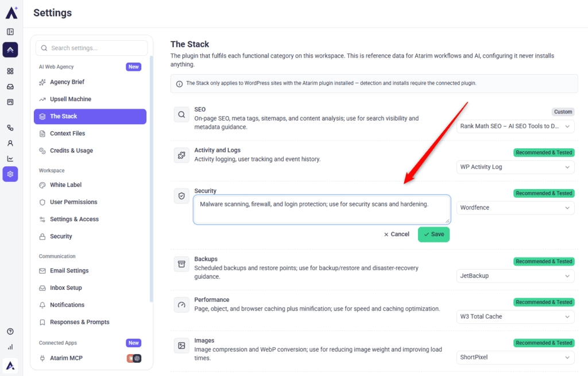588x376 pixels.
Task: Open Security in the sidebar menu
Action: (90, 236)
